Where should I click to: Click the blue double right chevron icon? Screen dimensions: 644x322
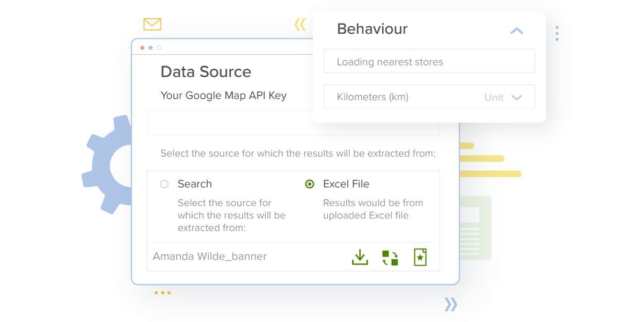[x=451, y=304]
